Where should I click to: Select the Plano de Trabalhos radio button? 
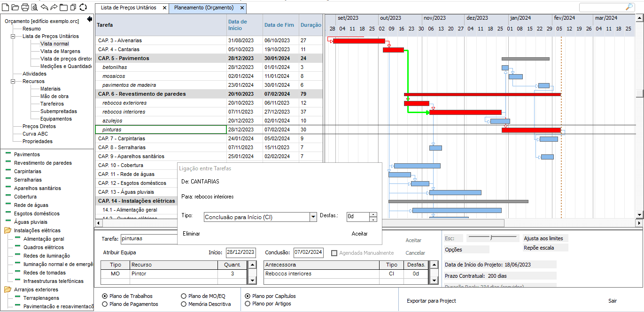(105, 296)
